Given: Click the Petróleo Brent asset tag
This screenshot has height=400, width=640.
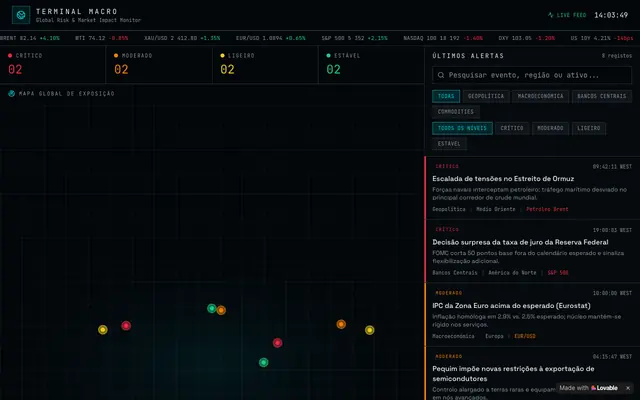Looking at the screenshot, I should (547, 209).
